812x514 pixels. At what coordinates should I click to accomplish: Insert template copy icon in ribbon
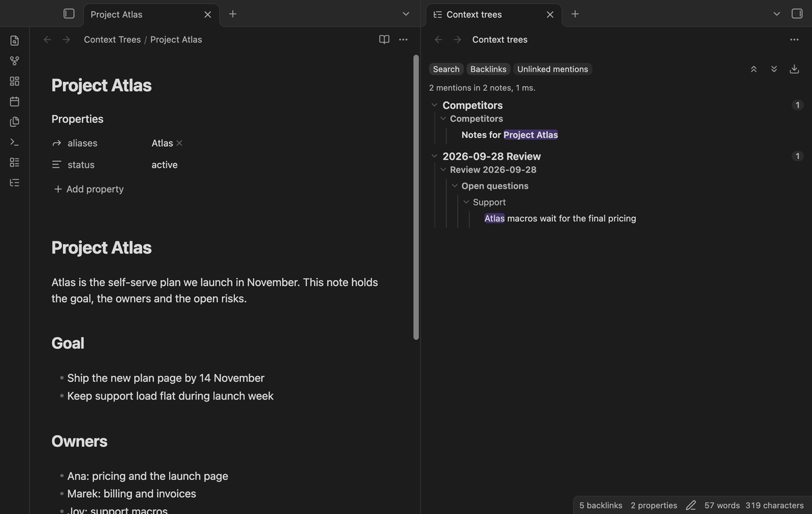[x=14, y=122]
